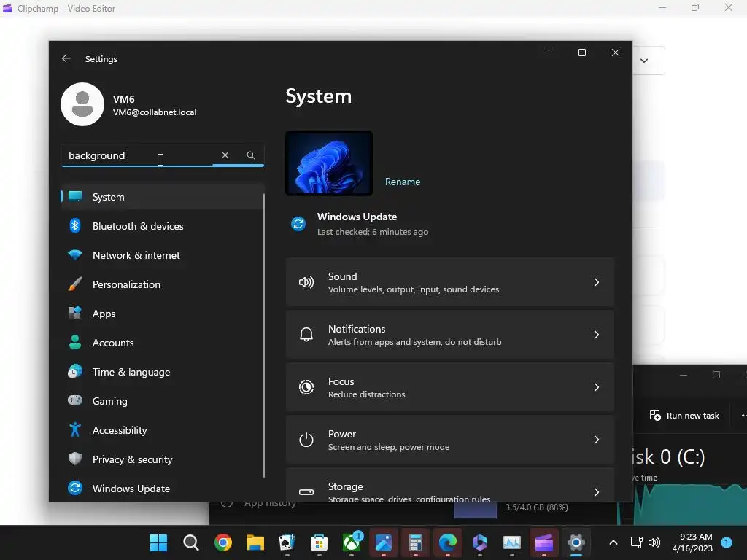The height and width of the screenshot is (560, 747).
Task: Expand Sound with its chevron arrow
Action: tap(597, 282)
